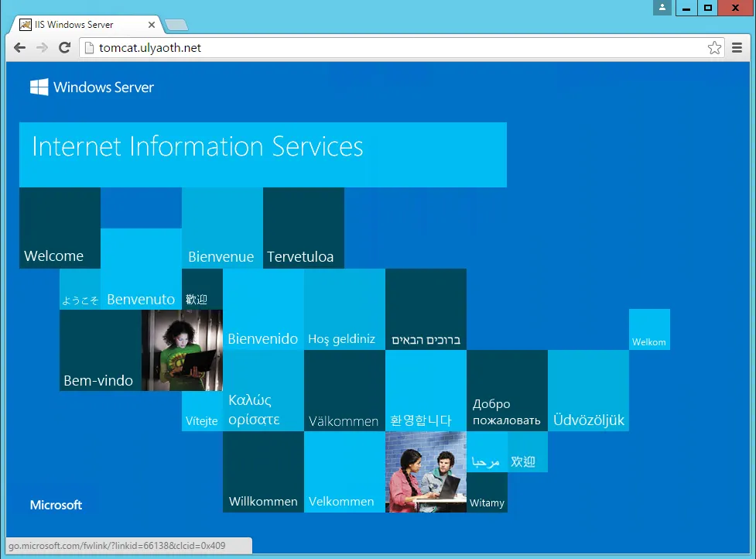756x559 pixels.
Task: Open a new tab with the new-tab button
Action: (176, 25)
